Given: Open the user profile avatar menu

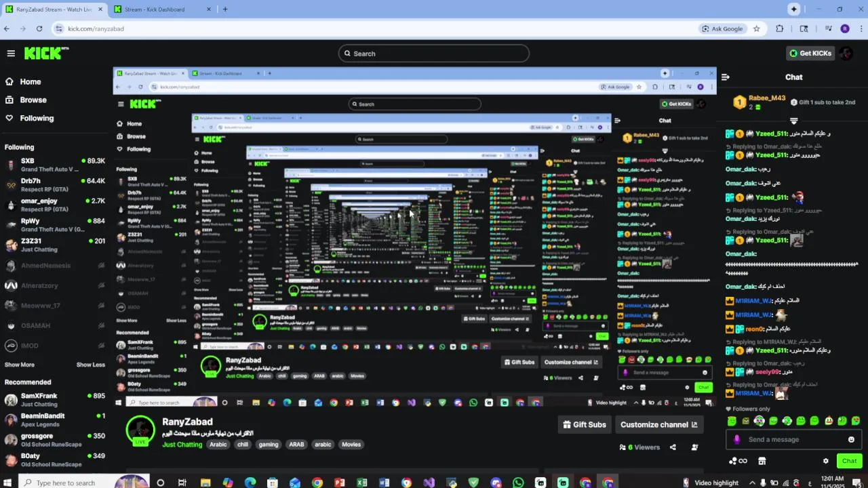Looking at the screenshot, I should click(x=846, y=53).
